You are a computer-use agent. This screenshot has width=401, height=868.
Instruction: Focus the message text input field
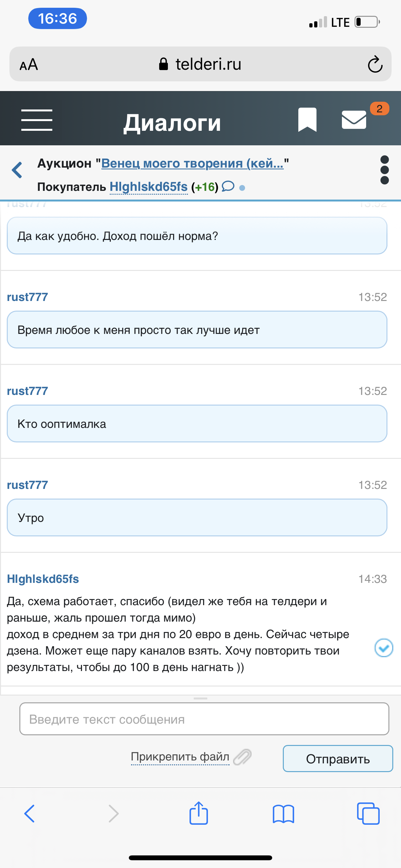(204, 719)
